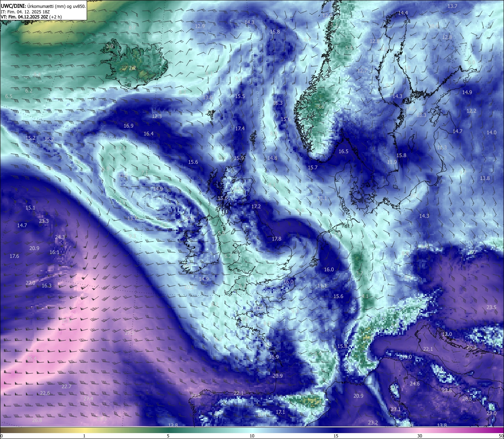This screenshot has width=504, height=439.
Task: Click the 'VT: Fim. 04.12.2025 20Z (+2 h)' line
Action: tap(31, 17)
